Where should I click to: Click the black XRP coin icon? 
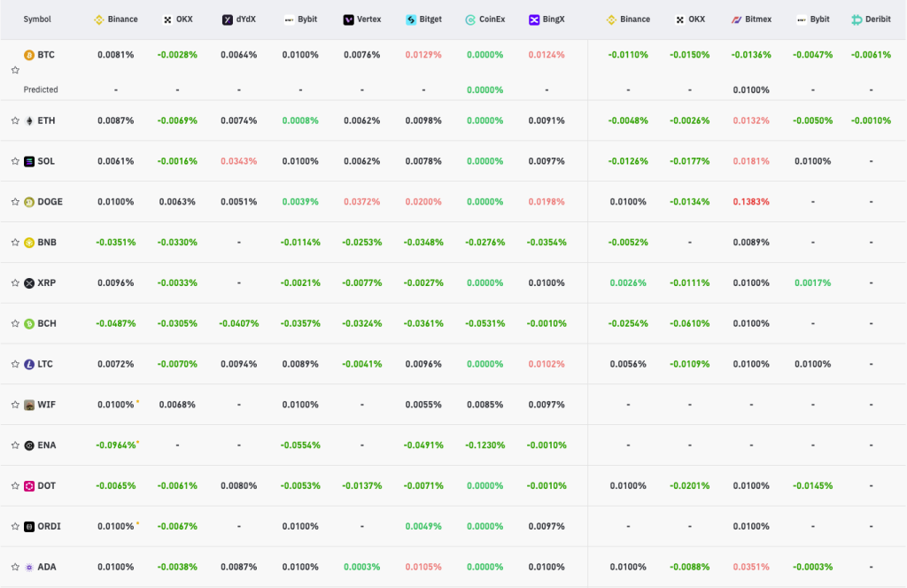[x=29, y=282]
